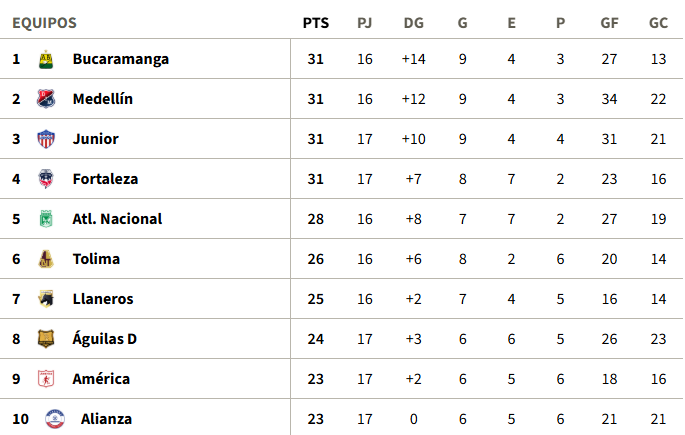Image resolution: width=685 pixels, height=435 pixels.
Task: Click the Alianza team crest icon
Action: pos(54,419)
